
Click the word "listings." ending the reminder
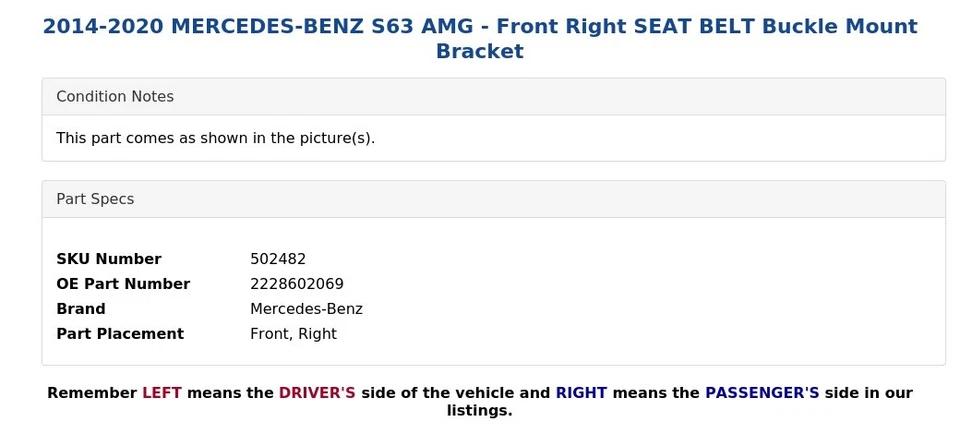(x=479, y=411)
